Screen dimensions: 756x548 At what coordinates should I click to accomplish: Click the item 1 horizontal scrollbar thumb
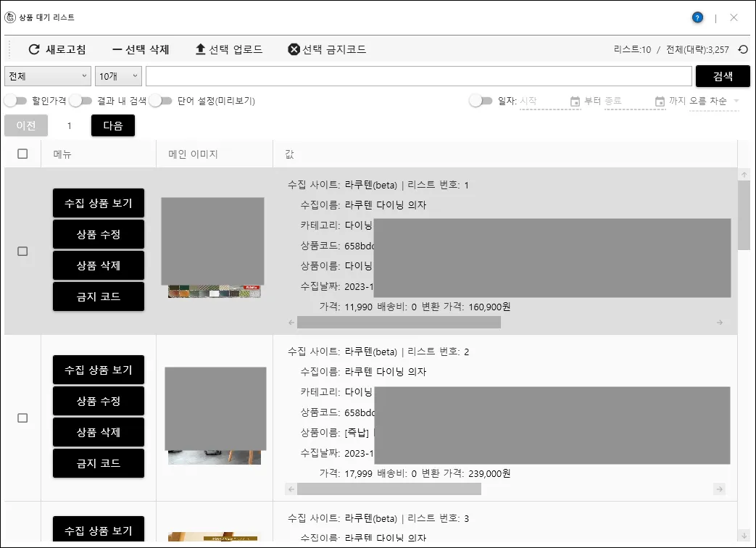(399, 323)
